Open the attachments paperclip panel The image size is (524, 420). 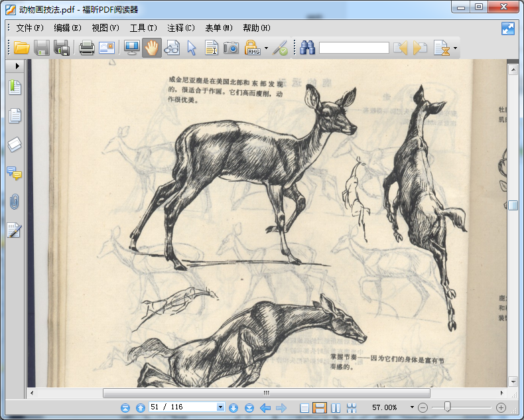click(x=15, y=202)
